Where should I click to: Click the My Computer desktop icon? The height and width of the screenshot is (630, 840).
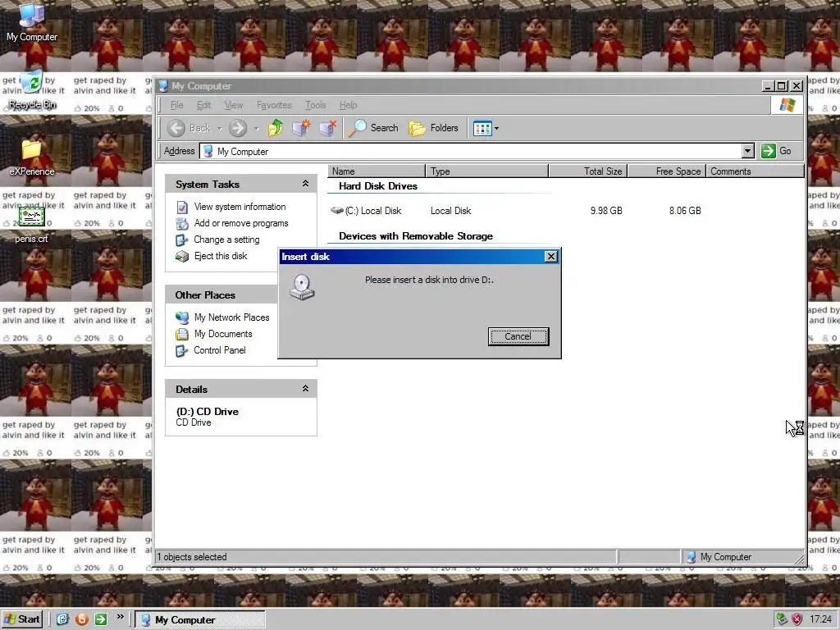(x=32, y=23)
